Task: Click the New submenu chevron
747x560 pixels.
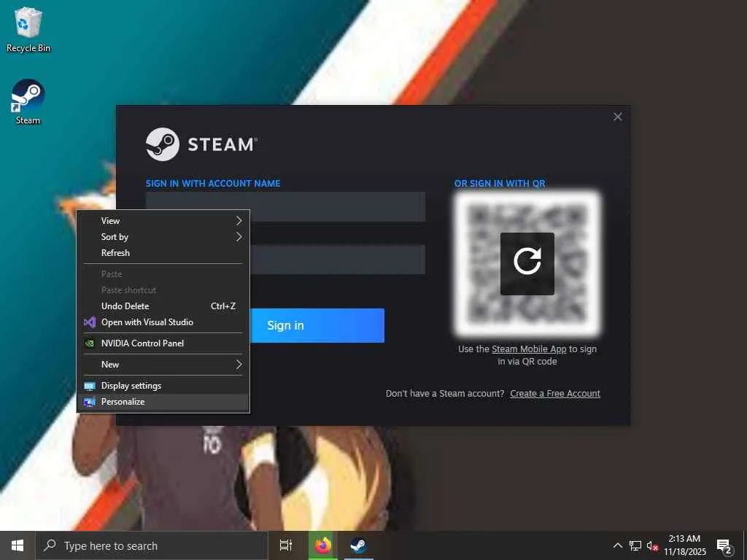Action: [239, 365]
